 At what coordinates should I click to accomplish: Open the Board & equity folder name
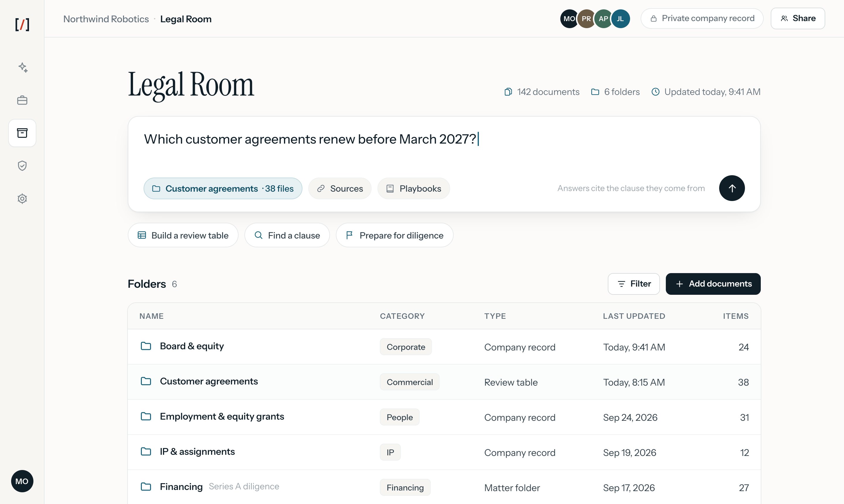click(192, 346)
